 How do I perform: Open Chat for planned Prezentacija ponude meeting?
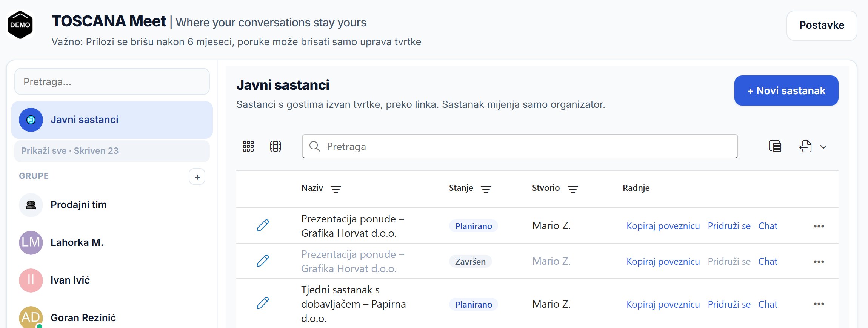768,226
